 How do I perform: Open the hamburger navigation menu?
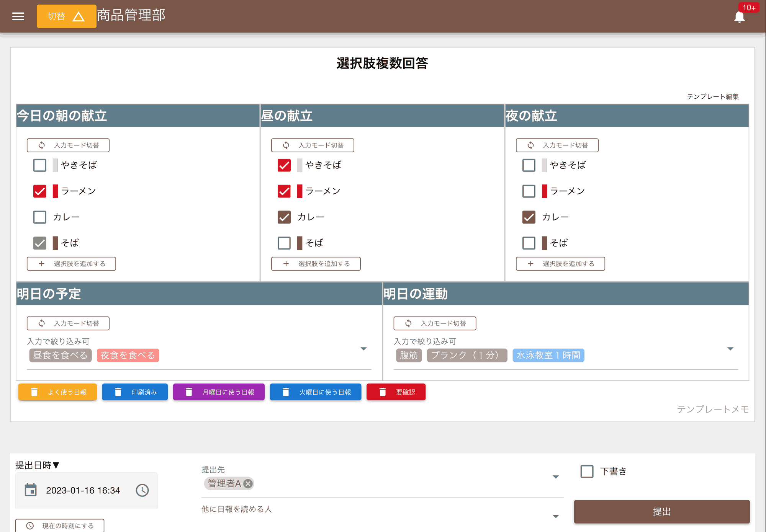click(x=18, y=16)
